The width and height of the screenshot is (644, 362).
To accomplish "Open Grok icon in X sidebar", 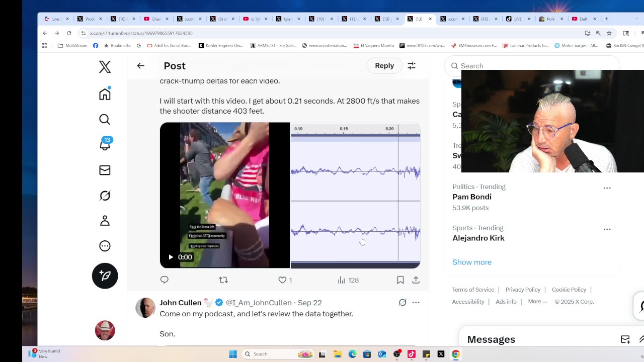I will pyautogui.click(x=105, y=196).
